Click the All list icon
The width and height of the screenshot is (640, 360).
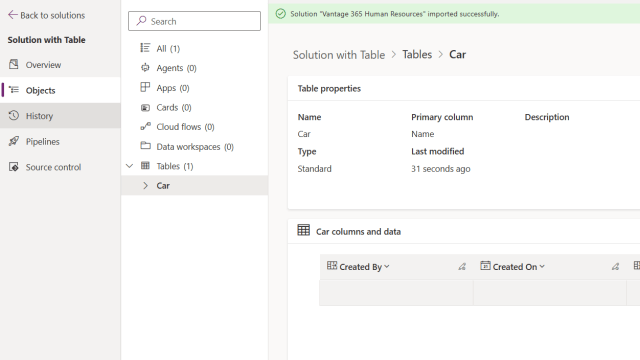click(x=145, y=48)
